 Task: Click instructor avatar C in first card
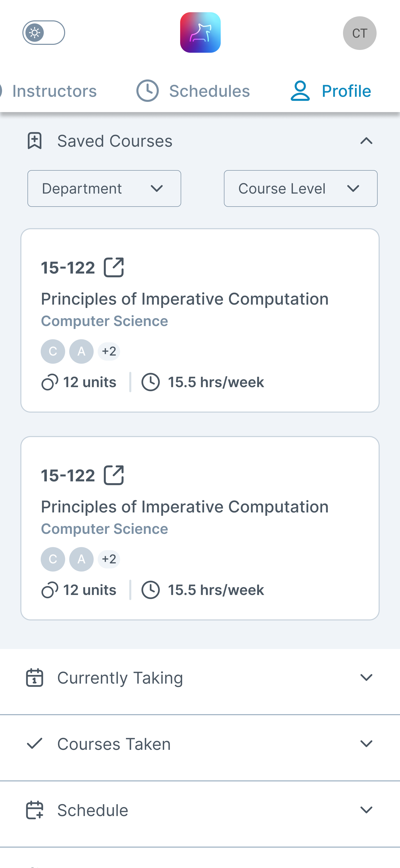click(x=53, y=351)
